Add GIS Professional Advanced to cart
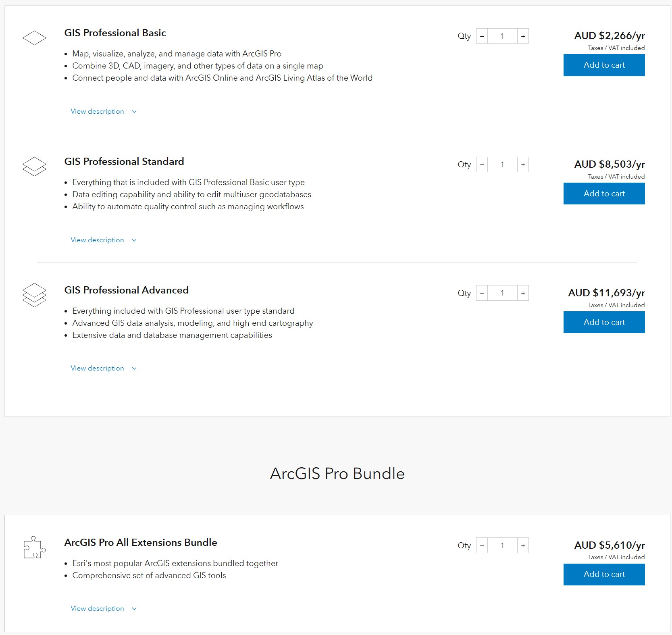Image resolution: width=672 pixels, height=635 pixels. (604, 322)
